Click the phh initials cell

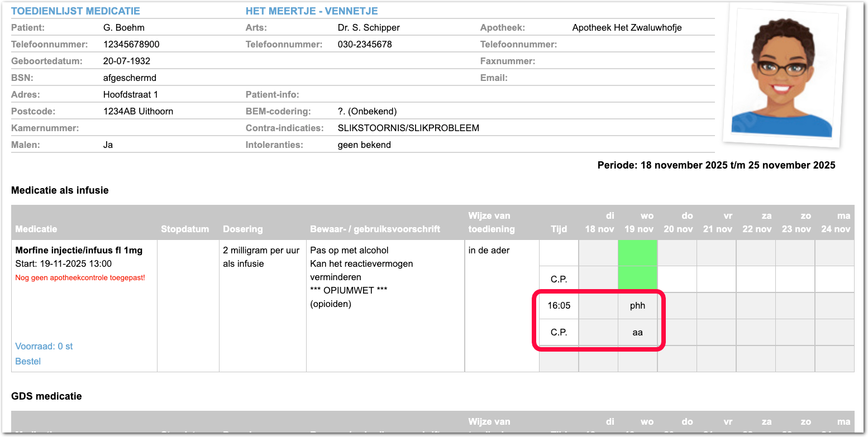point(637,306)
